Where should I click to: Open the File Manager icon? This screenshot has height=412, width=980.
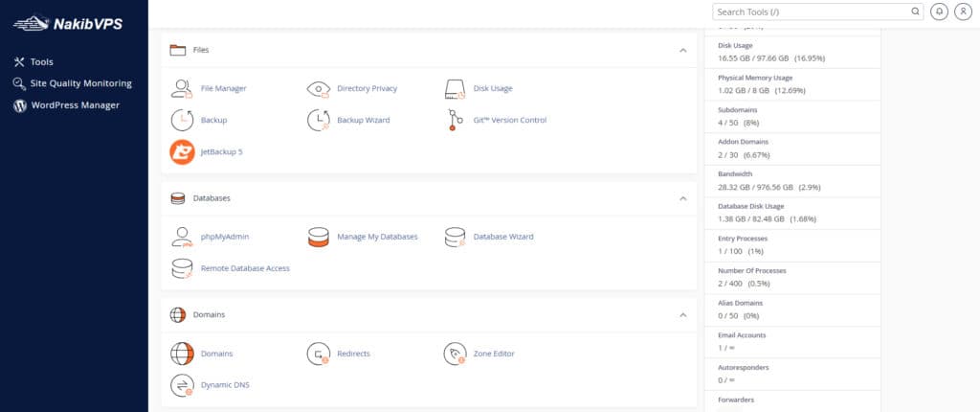pyautogui.click(x=182, y=88)
